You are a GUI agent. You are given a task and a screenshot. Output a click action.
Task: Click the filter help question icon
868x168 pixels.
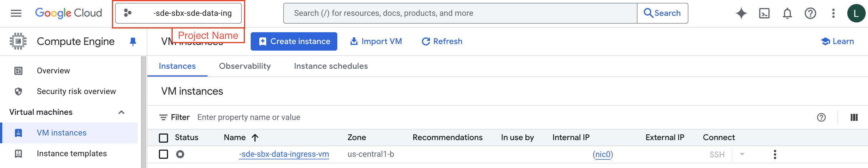click(x=821, y=117)
